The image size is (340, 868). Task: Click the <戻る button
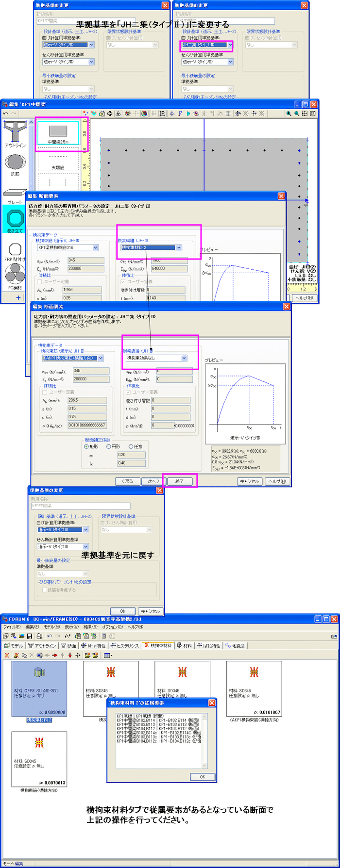click(x=127, y=481)
